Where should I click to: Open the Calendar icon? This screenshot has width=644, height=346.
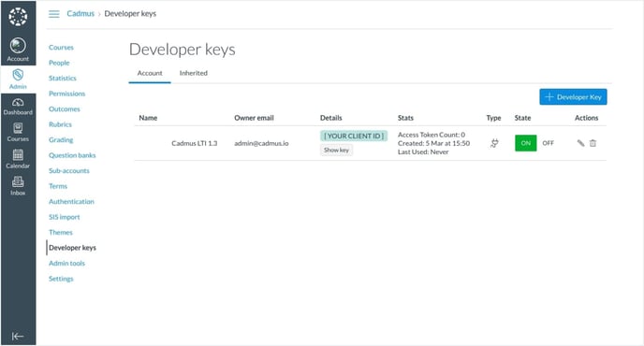(x=18, y=154)
